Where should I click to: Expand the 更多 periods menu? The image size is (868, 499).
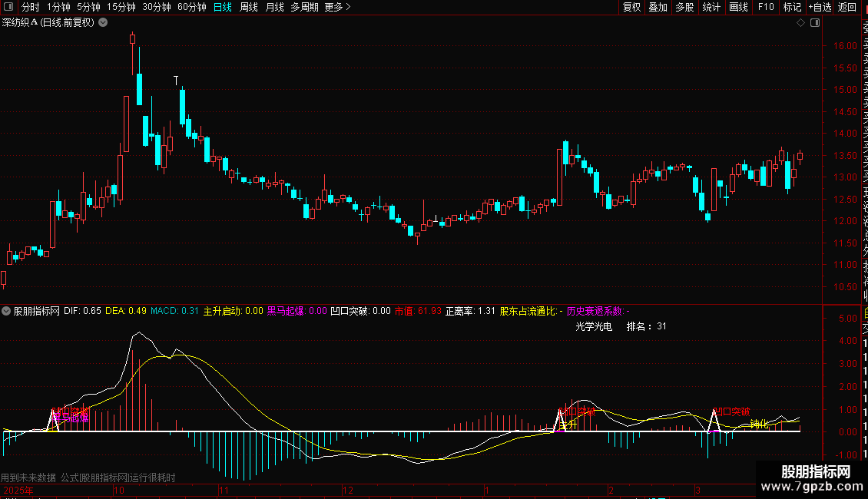[337, 7]
